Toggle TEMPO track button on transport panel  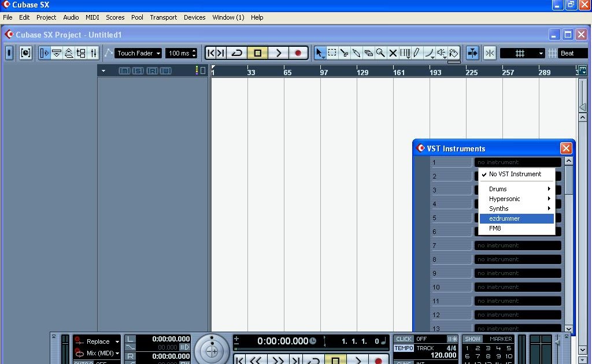404,348
